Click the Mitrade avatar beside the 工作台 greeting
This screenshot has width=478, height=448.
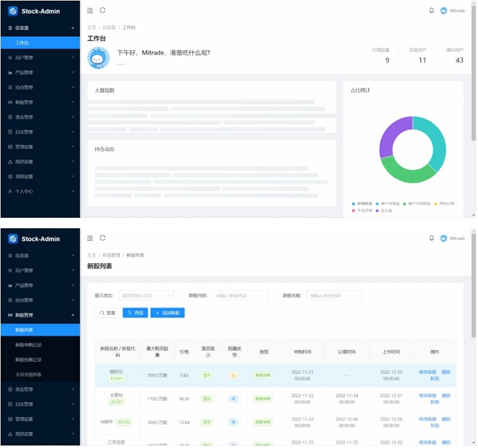98,58
